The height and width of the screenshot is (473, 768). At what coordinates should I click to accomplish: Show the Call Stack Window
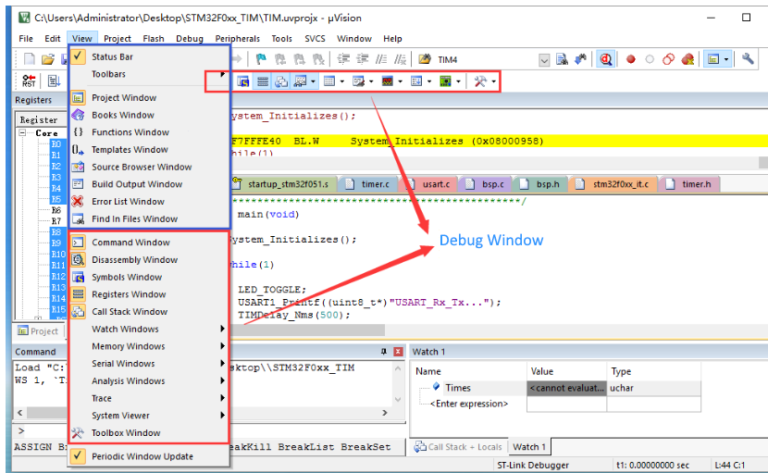coord(129,312)
